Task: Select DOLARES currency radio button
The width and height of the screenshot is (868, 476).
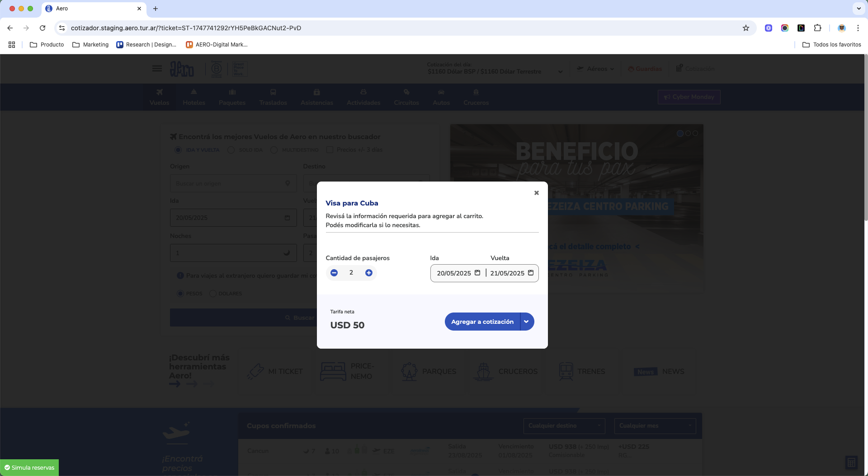Action: [213, 294]
